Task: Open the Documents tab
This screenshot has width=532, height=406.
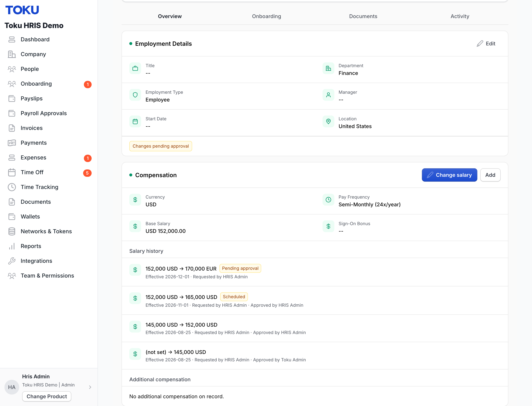Action: click(x=363, y=16)
